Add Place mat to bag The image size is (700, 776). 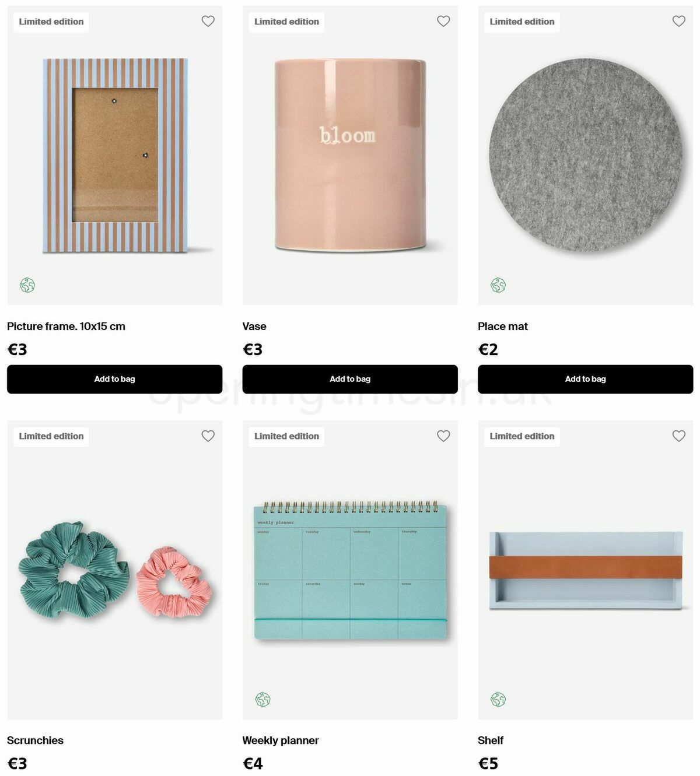(585, 379)
